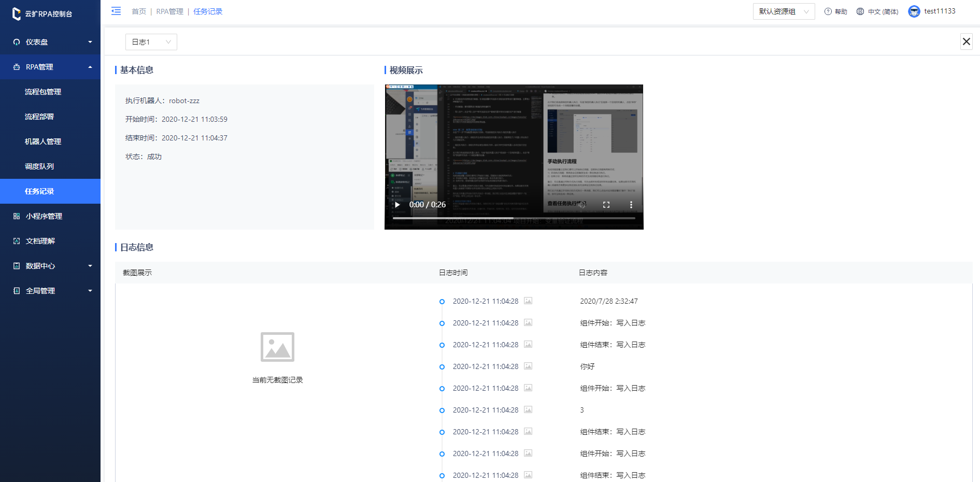Click the screenshot icon beside the 你好 log entry
Viewport: 980px width, 482px height.
(x=528, y=366)
